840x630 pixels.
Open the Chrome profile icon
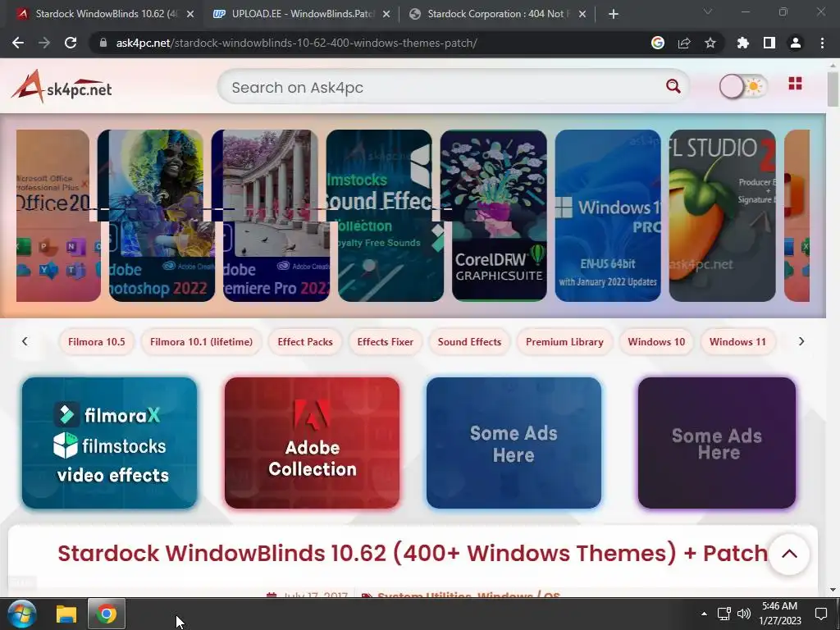[796, 43]
